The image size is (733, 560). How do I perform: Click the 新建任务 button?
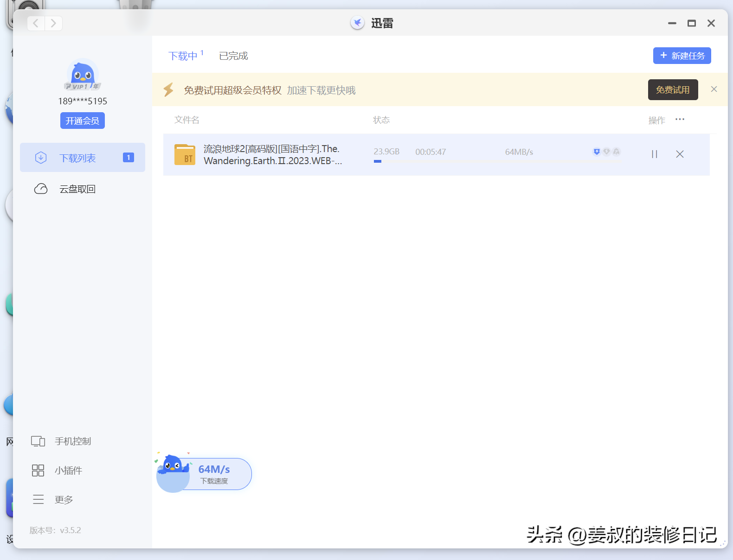[x=682, y=56]
